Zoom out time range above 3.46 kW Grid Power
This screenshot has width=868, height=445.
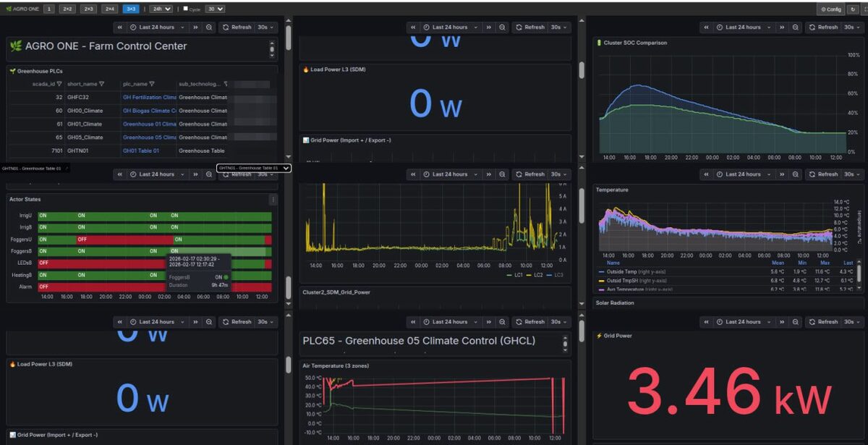(x=795, y=322)
